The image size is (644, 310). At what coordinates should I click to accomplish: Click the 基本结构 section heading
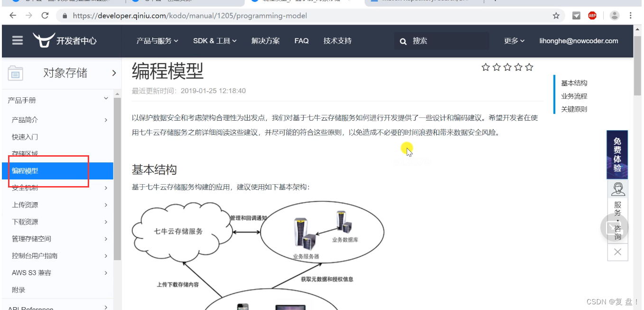tap(154, 170)
